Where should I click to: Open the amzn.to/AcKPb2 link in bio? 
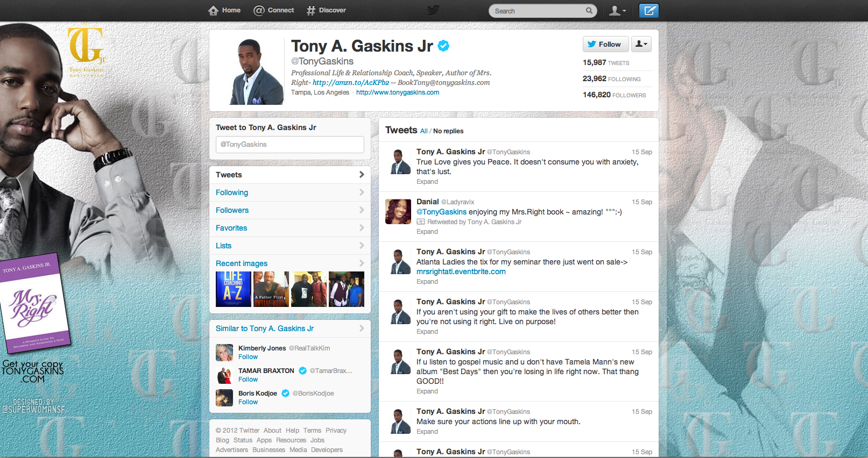(351, 83)
